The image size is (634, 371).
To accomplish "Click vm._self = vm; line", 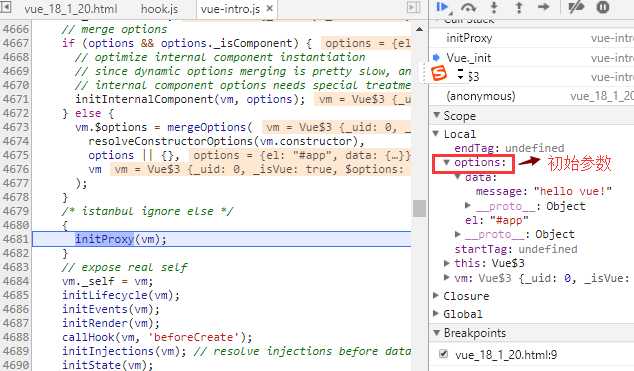I will 108,281.
